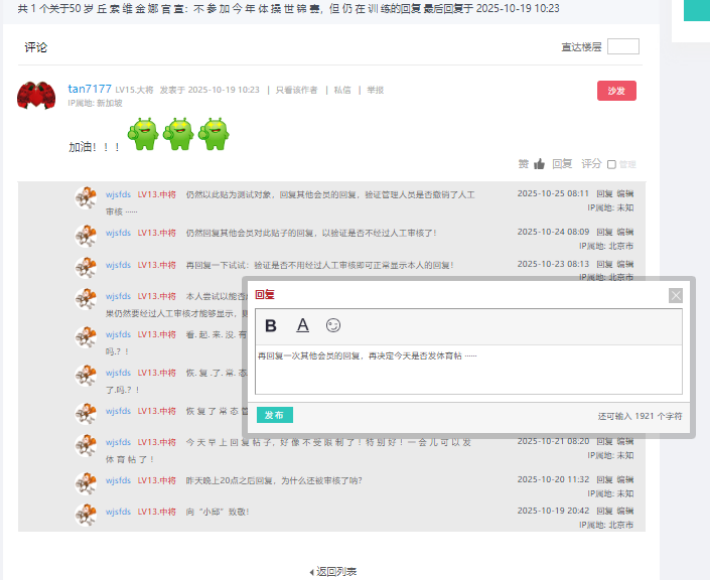
Task: Tick the 管理 checkbox
Action: [612, 165]
